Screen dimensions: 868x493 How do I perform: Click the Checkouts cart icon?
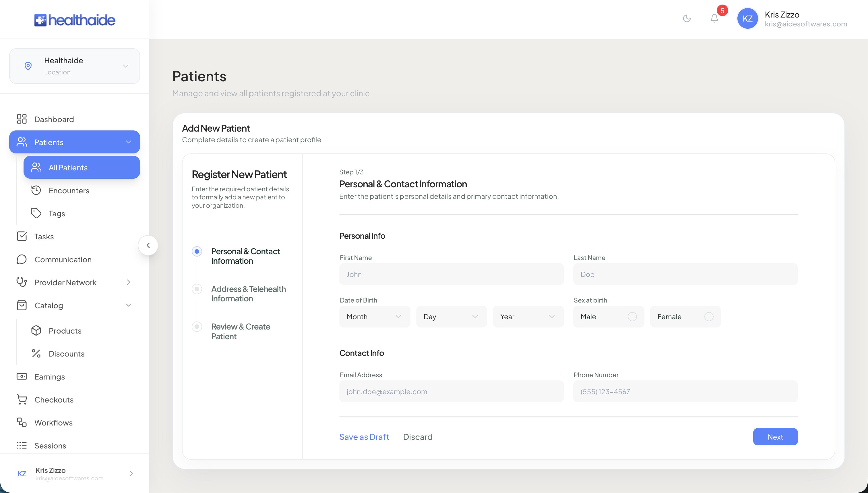click(22, 400)
